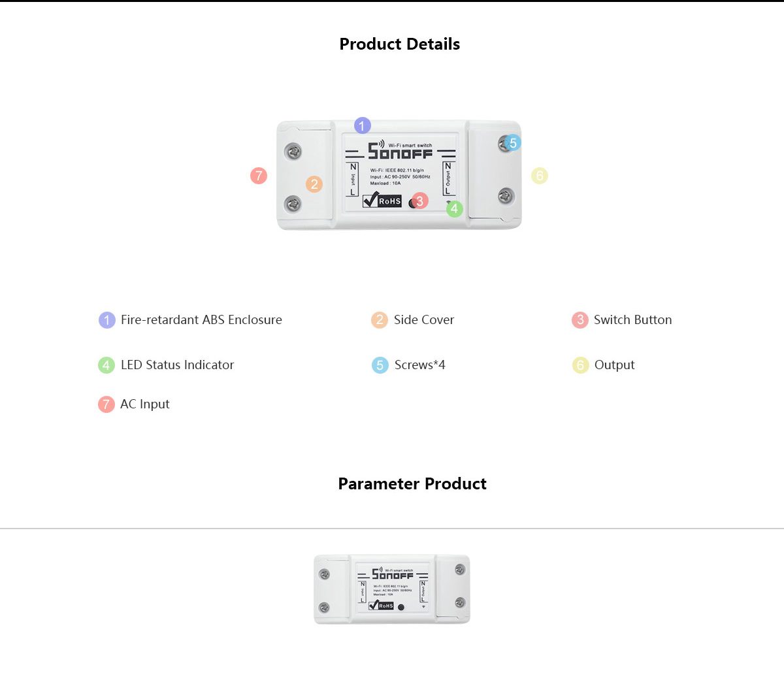The height and width of the screenshot is (686, 784).
Task: Click the SONOFF logo on the large device image
Action: [x=400, y=151]
